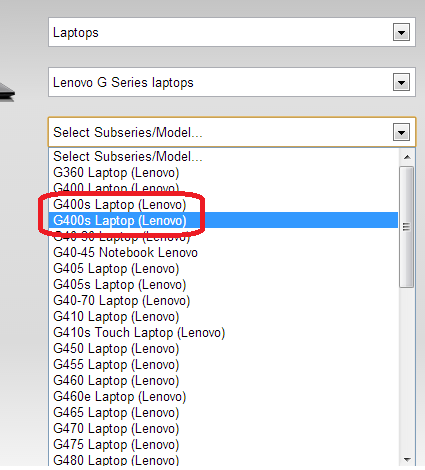Select G450 Laptop (Lenovo)

(223, 348)
